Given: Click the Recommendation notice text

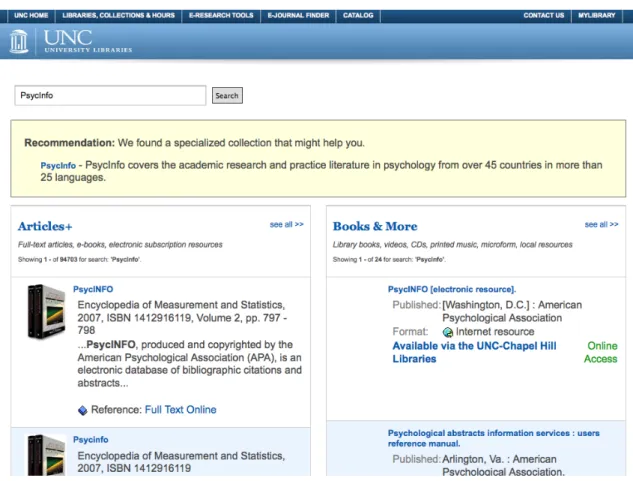Looking at the screenshot, I should pyautogui.click(x=194, y=143).
